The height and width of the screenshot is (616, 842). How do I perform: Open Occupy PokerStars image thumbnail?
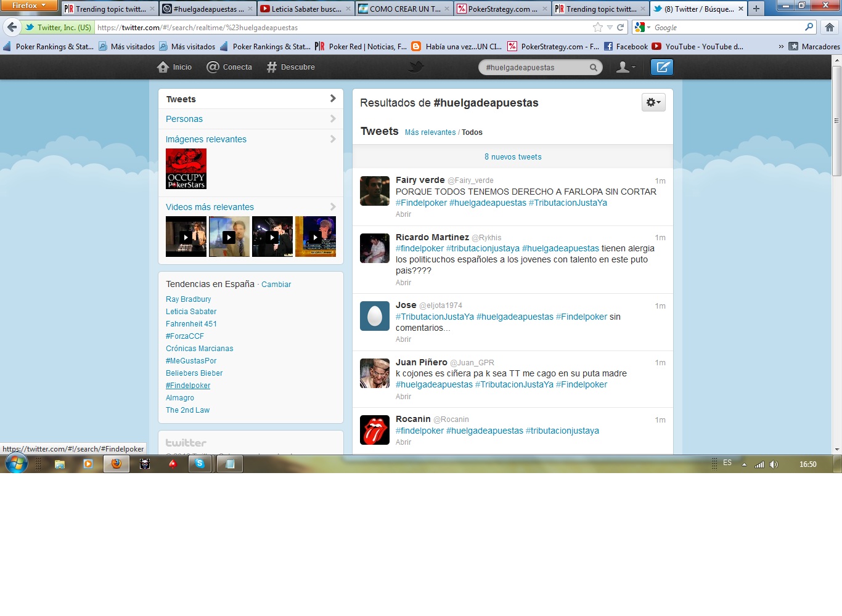click(x=186, y=169)
